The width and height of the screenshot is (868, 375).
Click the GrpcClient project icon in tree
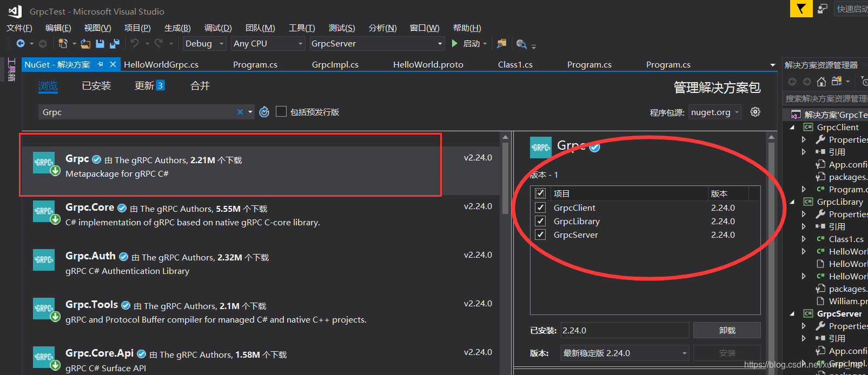tap(808, 128)
